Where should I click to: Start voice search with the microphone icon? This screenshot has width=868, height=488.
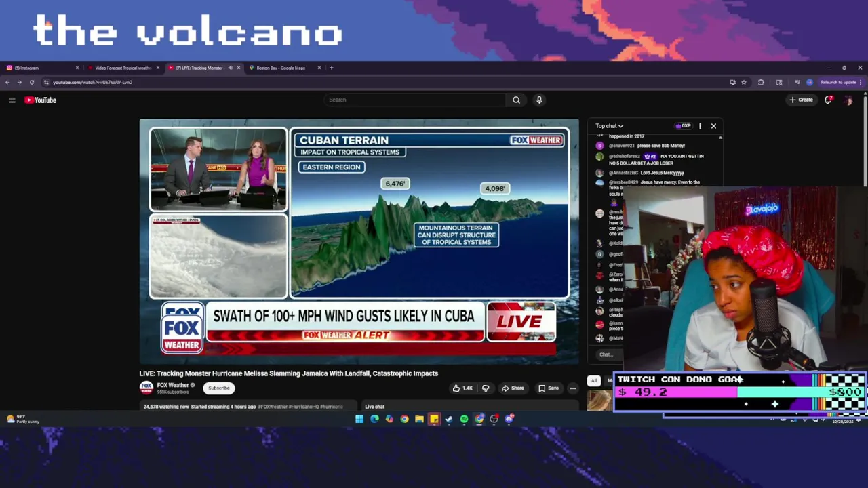pyautogui.click(x=539, y=100)
